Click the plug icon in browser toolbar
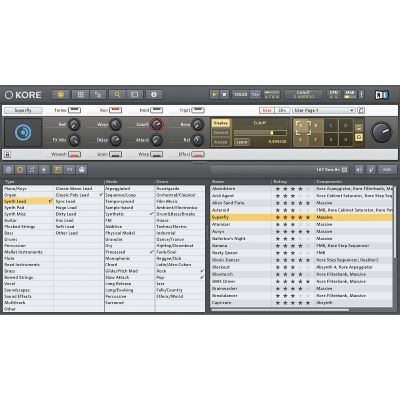400x400 pixels. [43, 170]
